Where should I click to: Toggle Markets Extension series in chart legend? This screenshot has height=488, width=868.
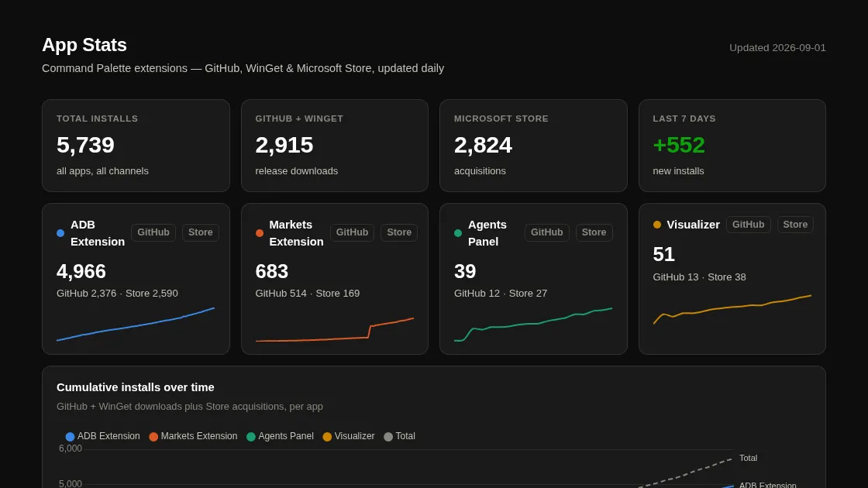(193, 436)
